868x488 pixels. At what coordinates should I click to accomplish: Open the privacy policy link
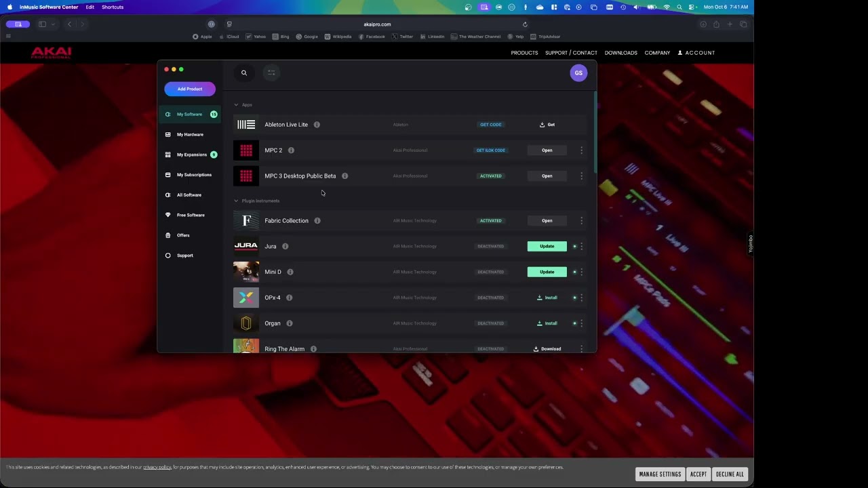(157, 467)
